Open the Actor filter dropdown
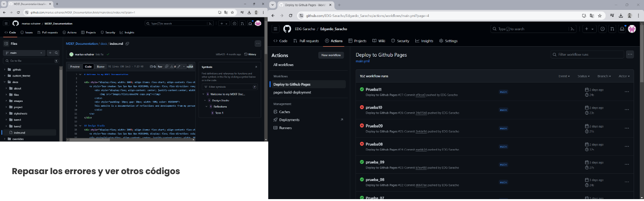 [624, 76]
